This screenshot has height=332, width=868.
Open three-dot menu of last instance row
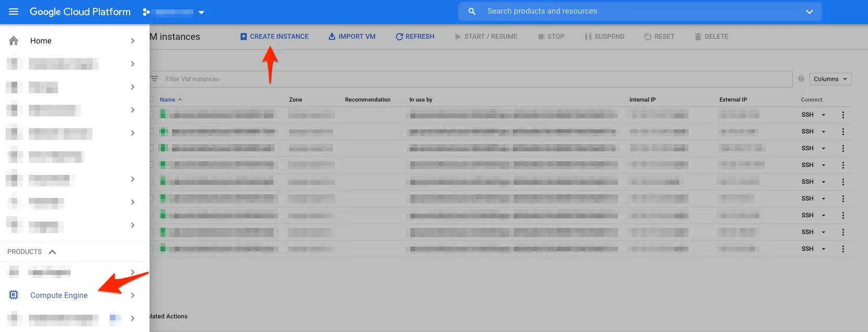843,249
